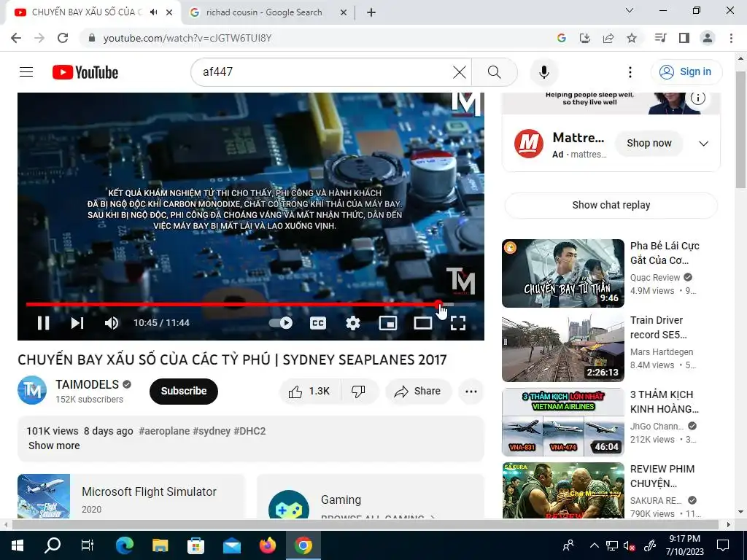Reload the page
This screenshot has width=747, height=560.
point(63,38)
